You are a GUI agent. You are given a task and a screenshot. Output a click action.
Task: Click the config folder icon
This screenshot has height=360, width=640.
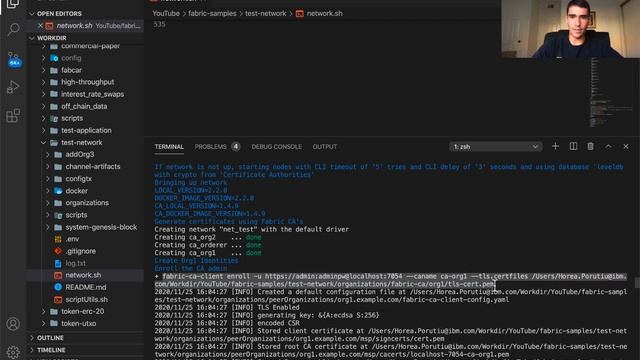click(x=54, y=58)
